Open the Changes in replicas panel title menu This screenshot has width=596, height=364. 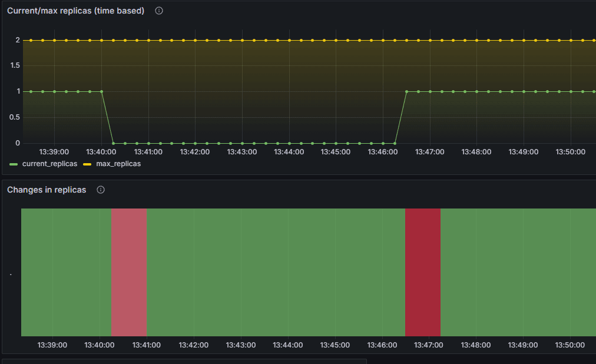coord(47,190)
